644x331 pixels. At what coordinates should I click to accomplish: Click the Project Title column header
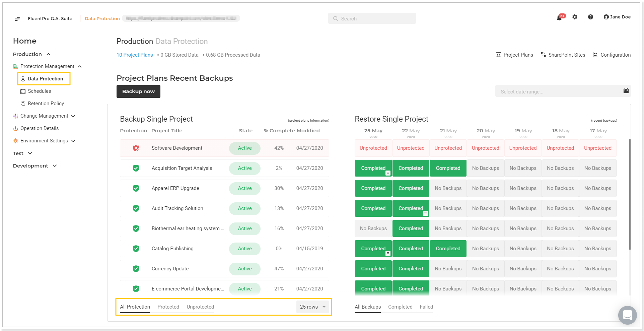coord(167,131)
